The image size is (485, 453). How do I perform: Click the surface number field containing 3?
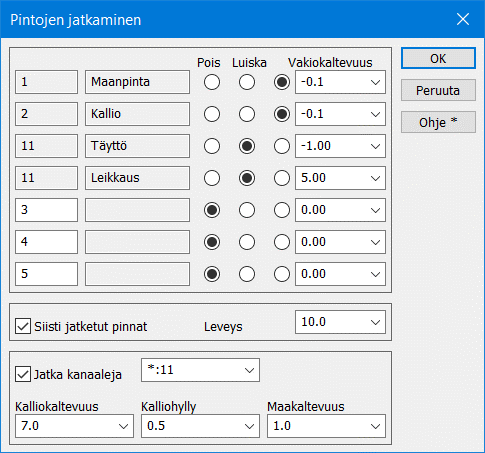tap(46, 210)
